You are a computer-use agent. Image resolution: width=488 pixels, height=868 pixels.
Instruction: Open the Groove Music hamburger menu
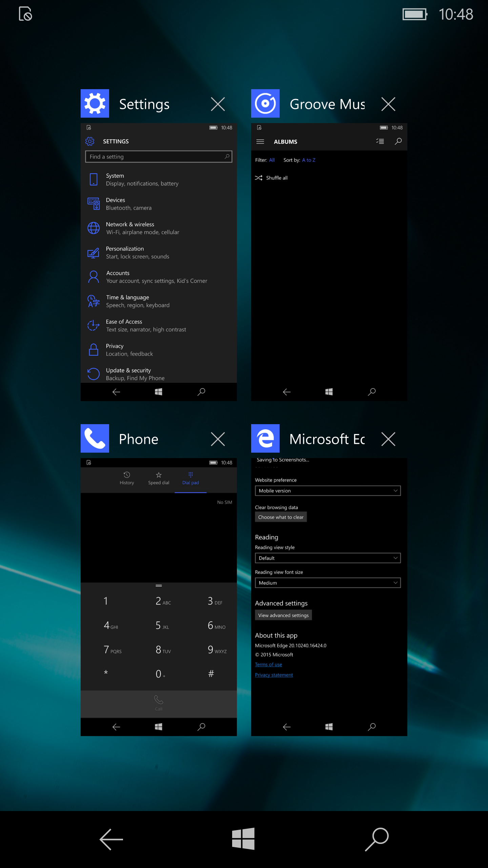coord(260,142)
